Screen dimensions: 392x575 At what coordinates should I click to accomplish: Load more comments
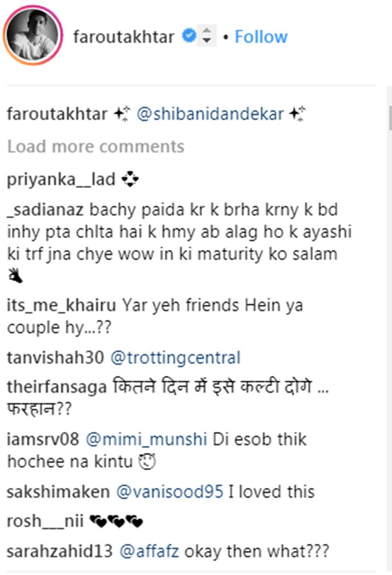click(95, 146)
